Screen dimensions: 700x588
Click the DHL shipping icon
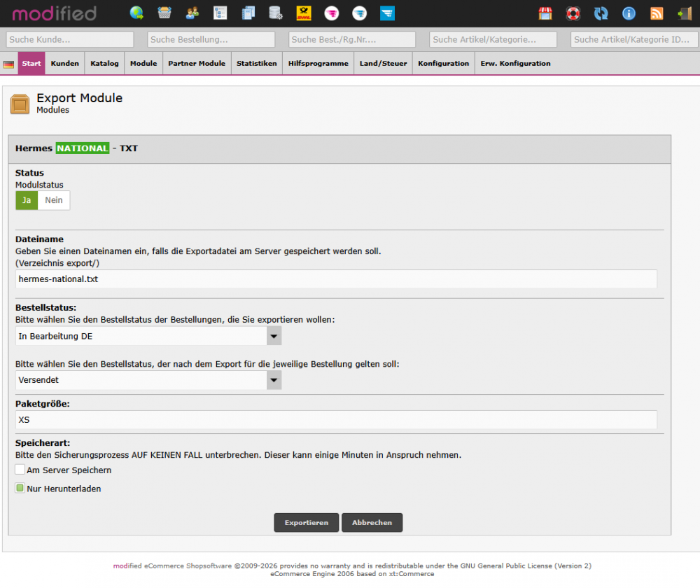tap(304, 13)
